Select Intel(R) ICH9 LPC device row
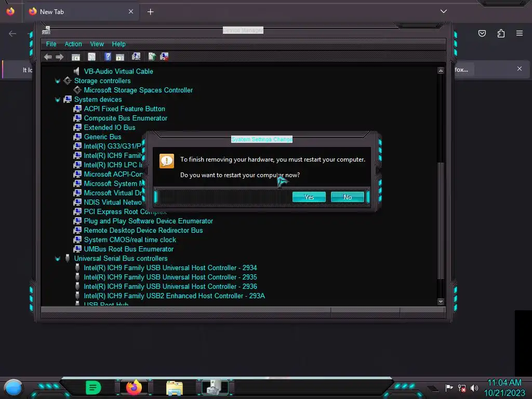Viewport: 532px width, 399px height. pos(113,165)
